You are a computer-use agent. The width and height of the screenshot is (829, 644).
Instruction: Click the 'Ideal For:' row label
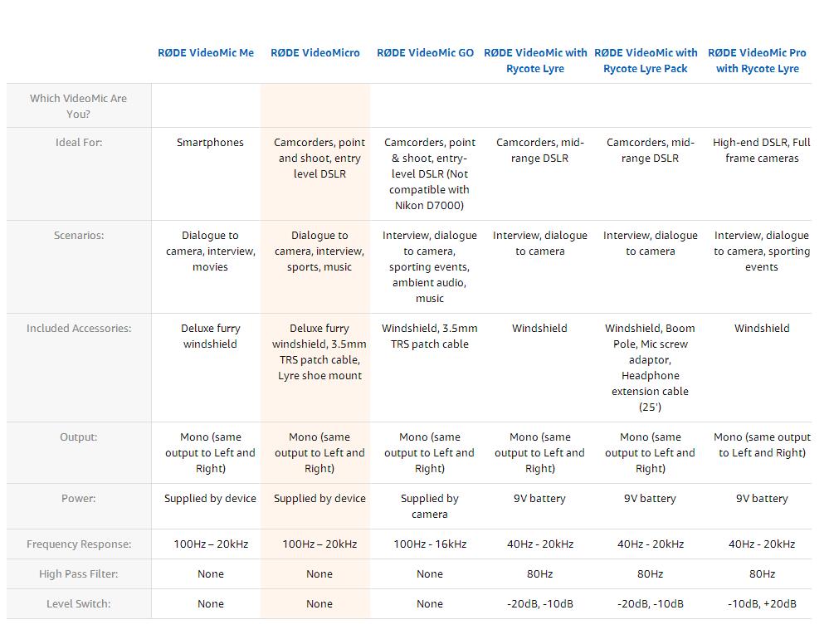pos(80,143)
